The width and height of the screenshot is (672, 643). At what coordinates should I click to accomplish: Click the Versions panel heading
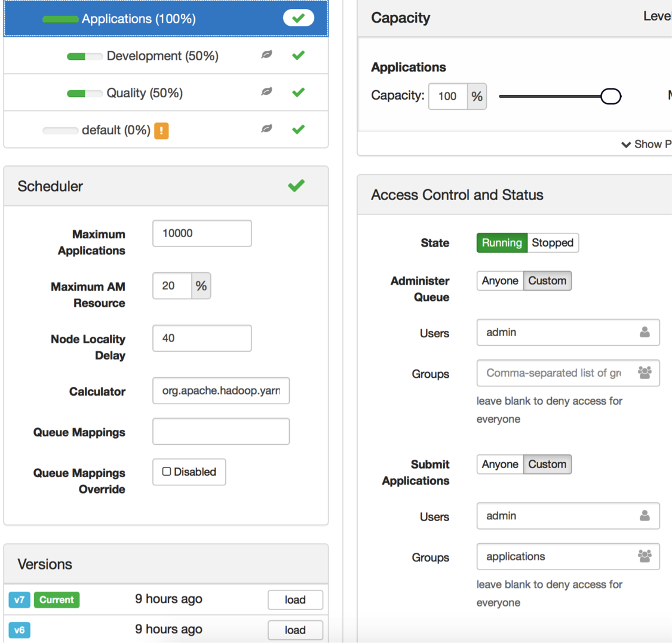click(x=45, y=564)
